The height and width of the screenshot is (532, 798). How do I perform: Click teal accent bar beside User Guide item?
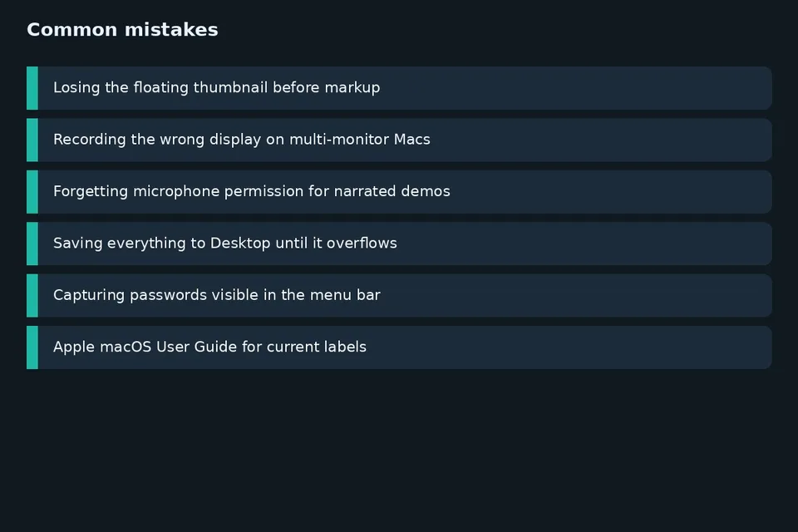pos(32,347)
